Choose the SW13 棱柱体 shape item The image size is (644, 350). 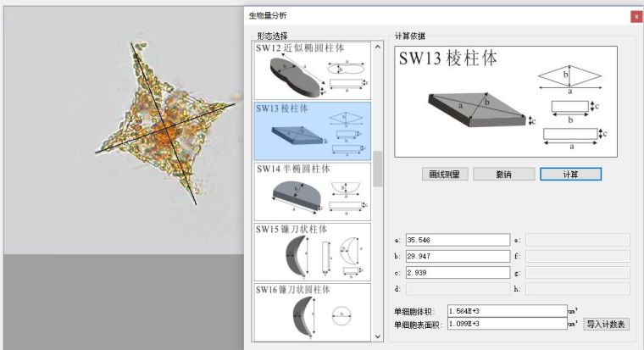coord(313,131)
